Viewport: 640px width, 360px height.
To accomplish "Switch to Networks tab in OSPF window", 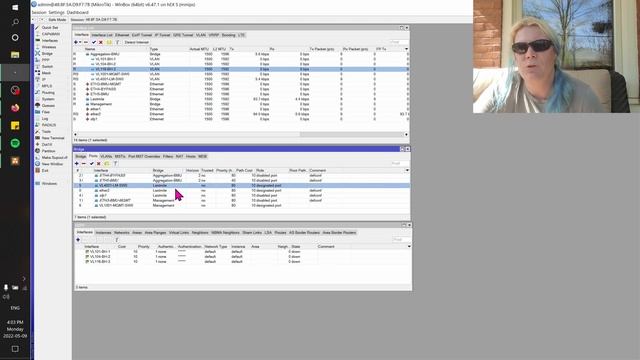I will (122, 233).
